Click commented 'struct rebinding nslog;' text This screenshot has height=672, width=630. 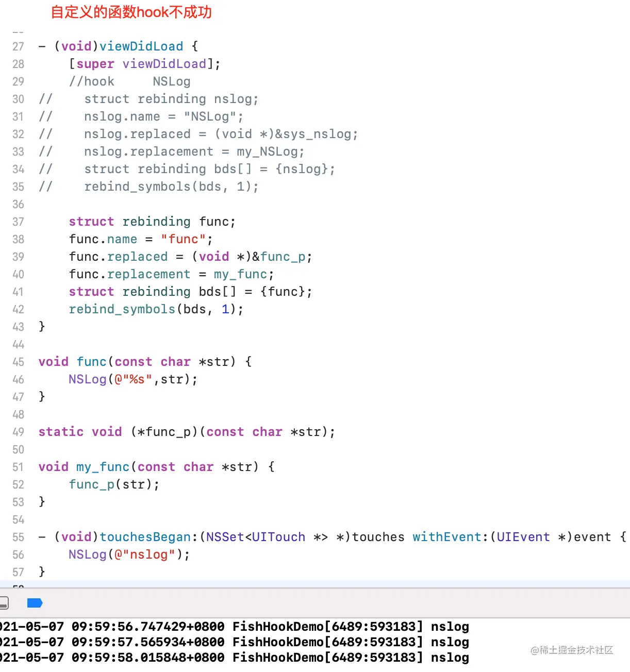(172, 99)
